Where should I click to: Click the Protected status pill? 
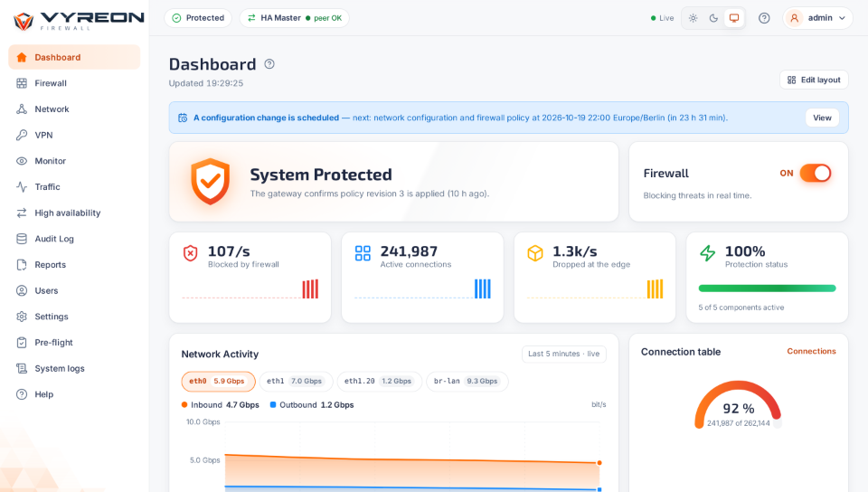[x=198, y=18]
